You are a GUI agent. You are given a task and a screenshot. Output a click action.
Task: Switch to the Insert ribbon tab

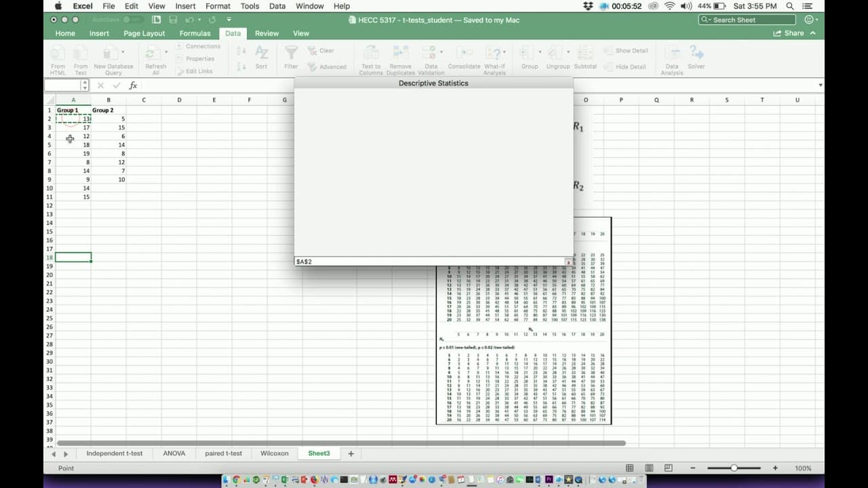99,33
